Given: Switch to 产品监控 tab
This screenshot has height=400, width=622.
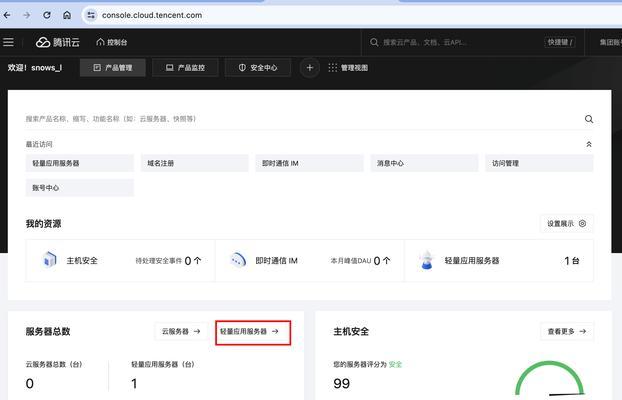Looking at the screenshot, I should (185, 68).
